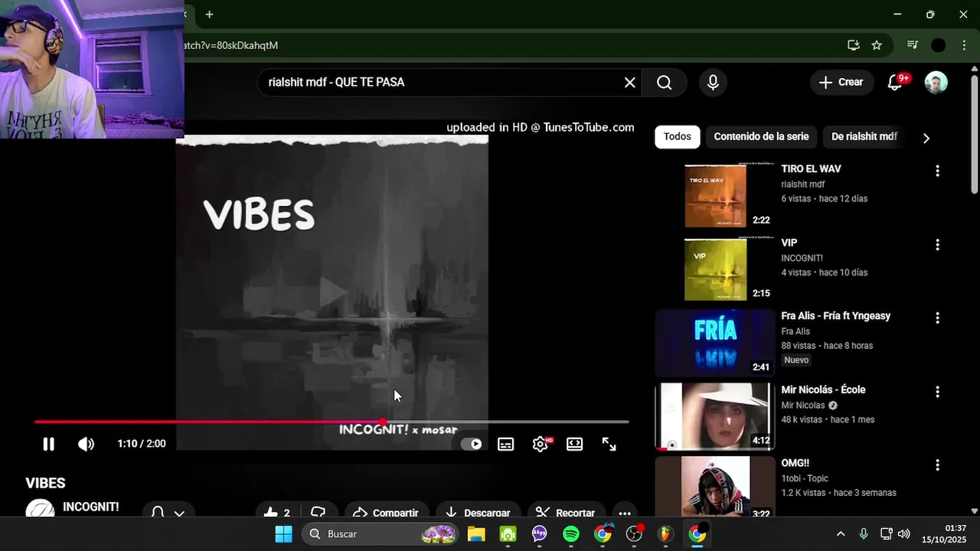Open Mir Nicolás École thumbnail
980x551 pixels.
[715, 416]
